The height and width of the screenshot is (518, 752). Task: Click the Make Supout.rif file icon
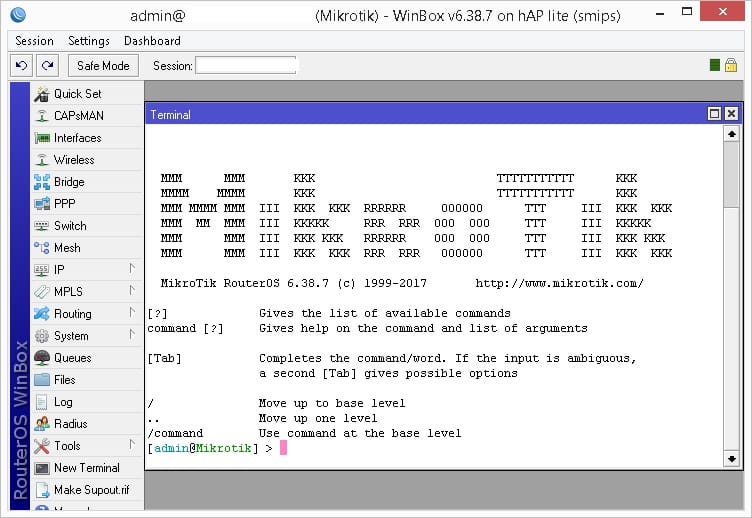[x=42, y=490]
